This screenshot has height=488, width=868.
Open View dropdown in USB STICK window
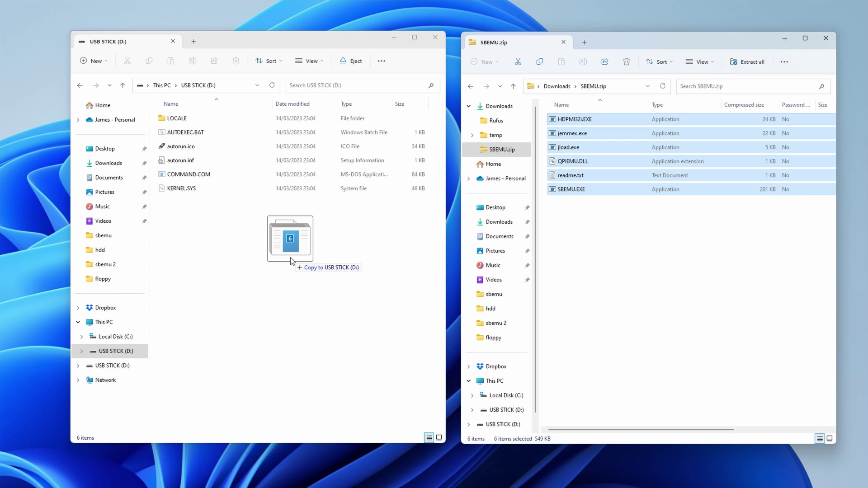click(x=310, y=61)
